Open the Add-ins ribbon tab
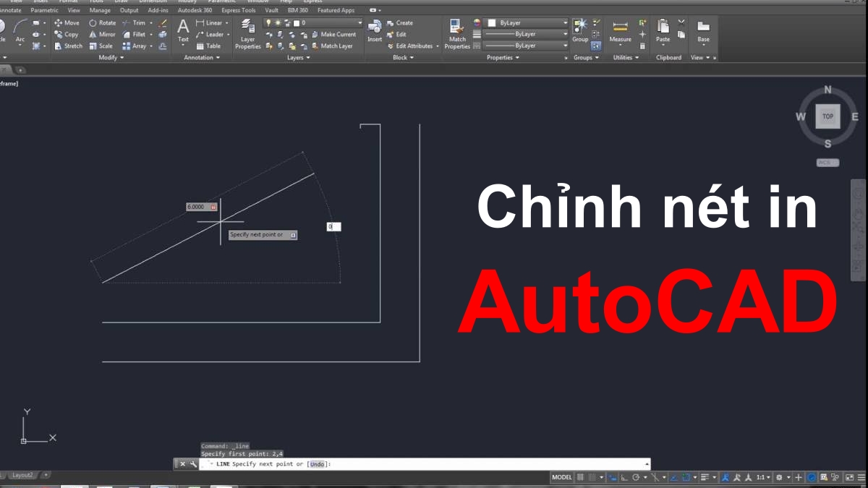The height and width of the screenshot is (488, 868). click(x=158, y=11)
